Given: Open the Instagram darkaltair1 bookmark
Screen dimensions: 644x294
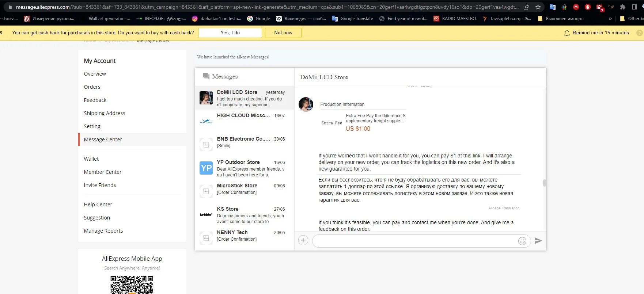Looking at the screenshot, I should tap(216, 19).
